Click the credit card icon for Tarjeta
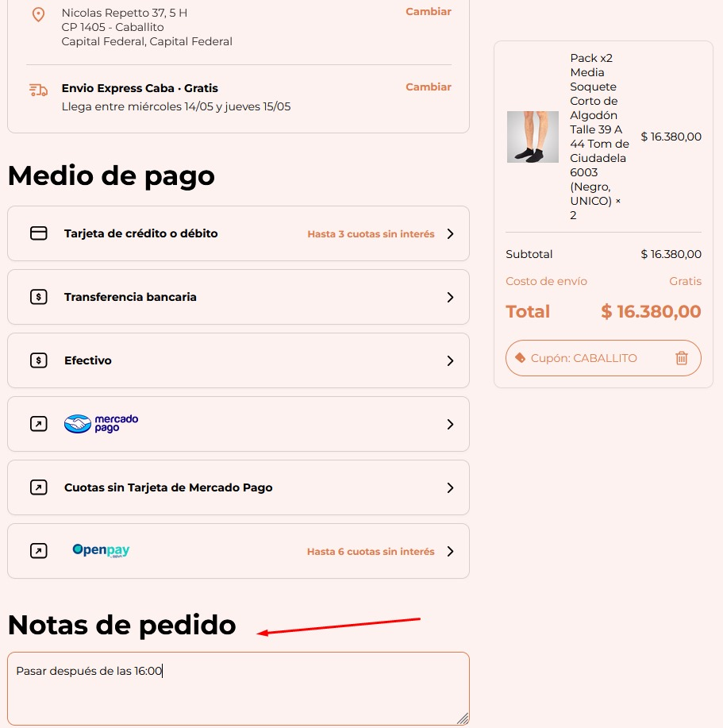The height and width of the screenshot is (728, 723). click(x=39, y=233)
